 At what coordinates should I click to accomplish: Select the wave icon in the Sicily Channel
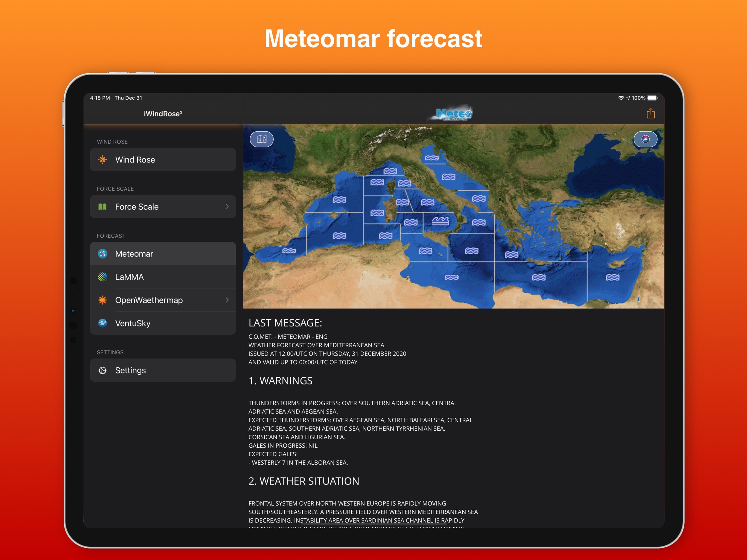coord(425,251)
